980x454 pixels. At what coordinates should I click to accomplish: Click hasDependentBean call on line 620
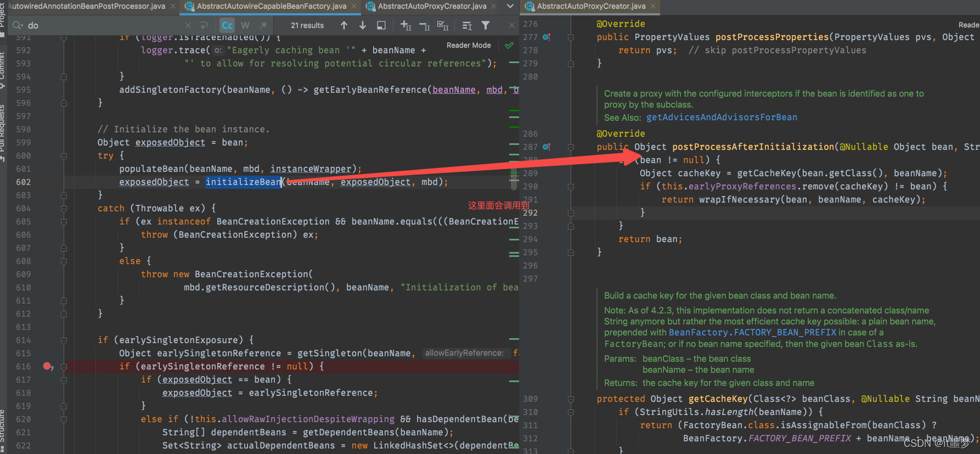point(459,419)
